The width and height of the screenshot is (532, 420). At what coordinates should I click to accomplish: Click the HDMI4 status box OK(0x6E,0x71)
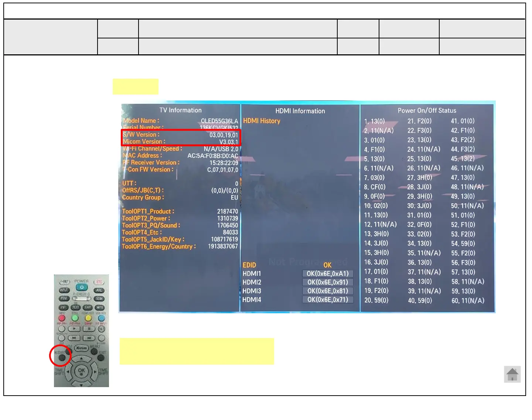pos(328,300)
